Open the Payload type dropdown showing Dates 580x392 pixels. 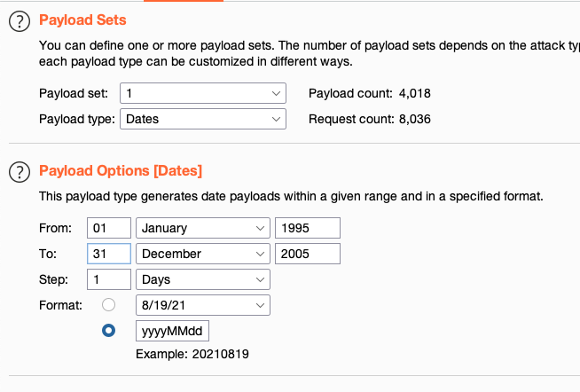202,118
